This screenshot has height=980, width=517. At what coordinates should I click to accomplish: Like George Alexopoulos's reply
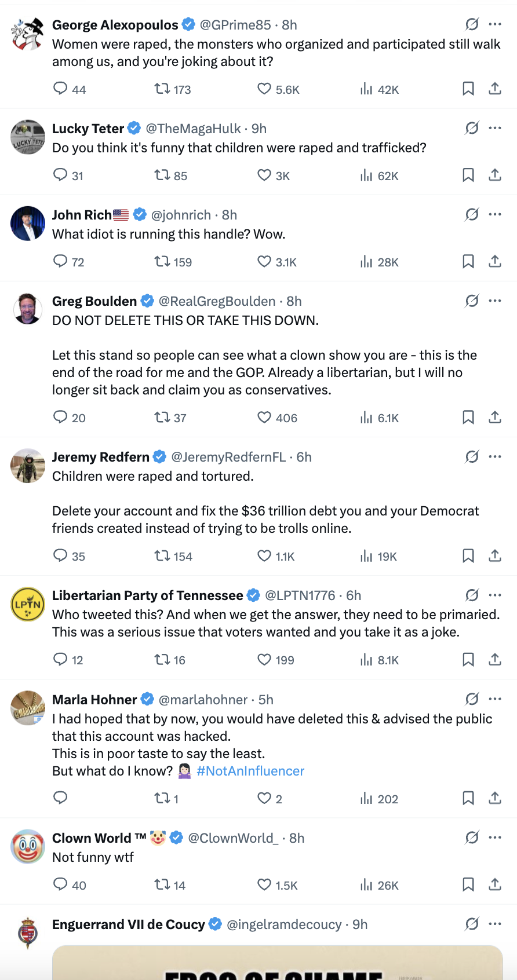(264, 89)
